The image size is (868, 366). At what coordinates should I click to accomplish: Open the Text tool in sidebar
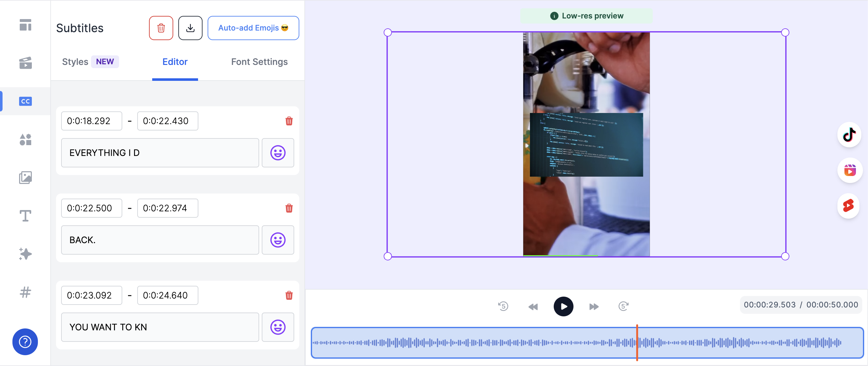point(25,215)
